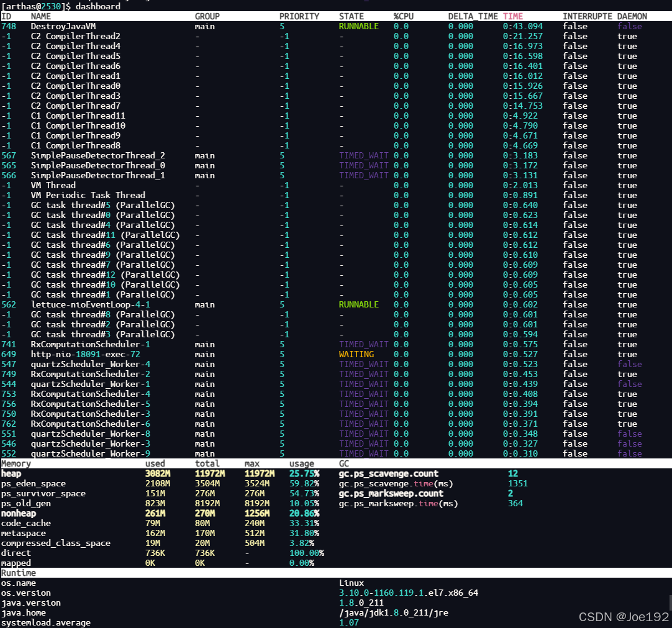672x628 pixels.
Task: Click thread name C2 CompilerThread2
Action: [x=75, y=36]
